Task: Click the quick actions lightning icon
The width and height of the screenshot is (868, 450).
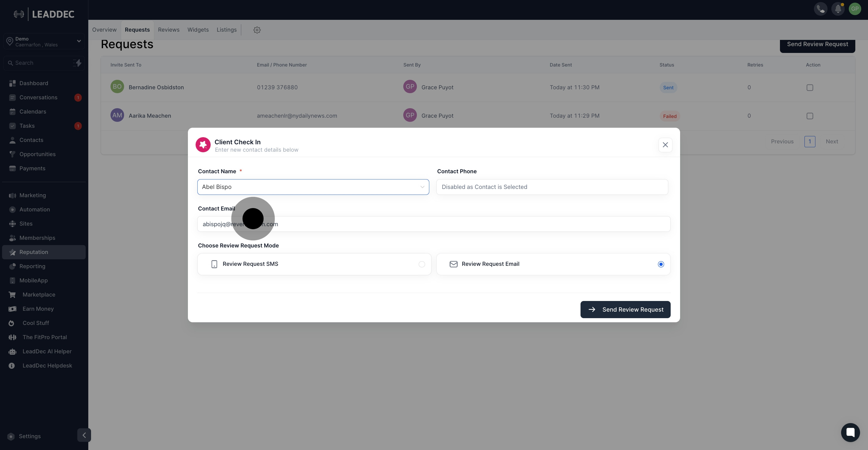Action: point(77,63)
